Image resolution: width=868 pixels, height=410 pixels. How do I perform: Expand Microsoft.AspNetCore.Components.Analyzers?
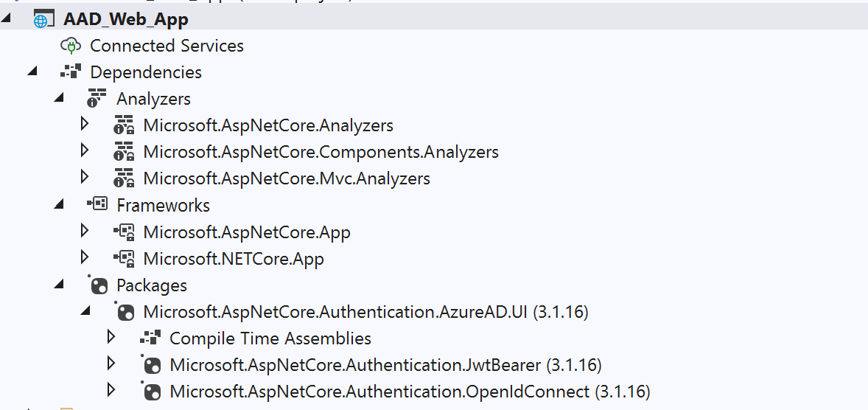85,150
